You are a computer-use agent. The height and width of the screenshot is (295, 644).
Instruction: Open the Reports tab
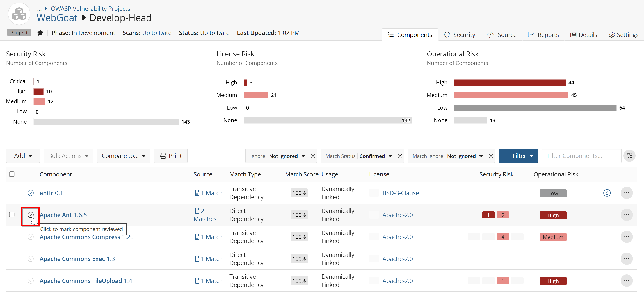[x=543, y=35]
